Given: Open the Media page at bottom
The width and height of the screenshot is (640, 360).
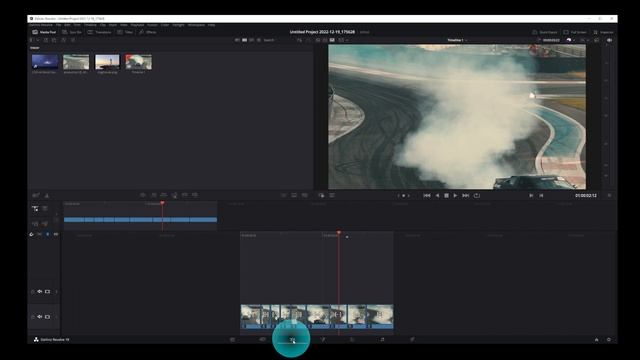Looking at the screenshot, I should [x=232, y=340].
